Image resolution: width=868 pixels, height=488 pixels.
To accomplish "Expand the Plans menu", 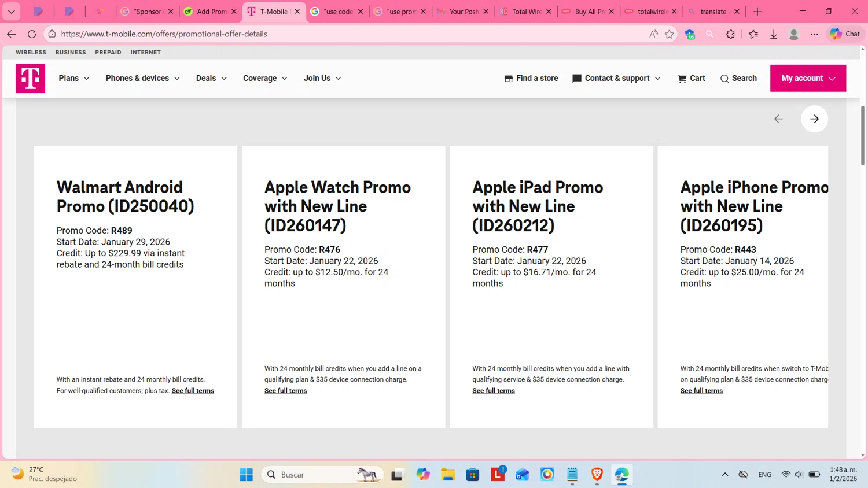I will (x=74, y=78).
